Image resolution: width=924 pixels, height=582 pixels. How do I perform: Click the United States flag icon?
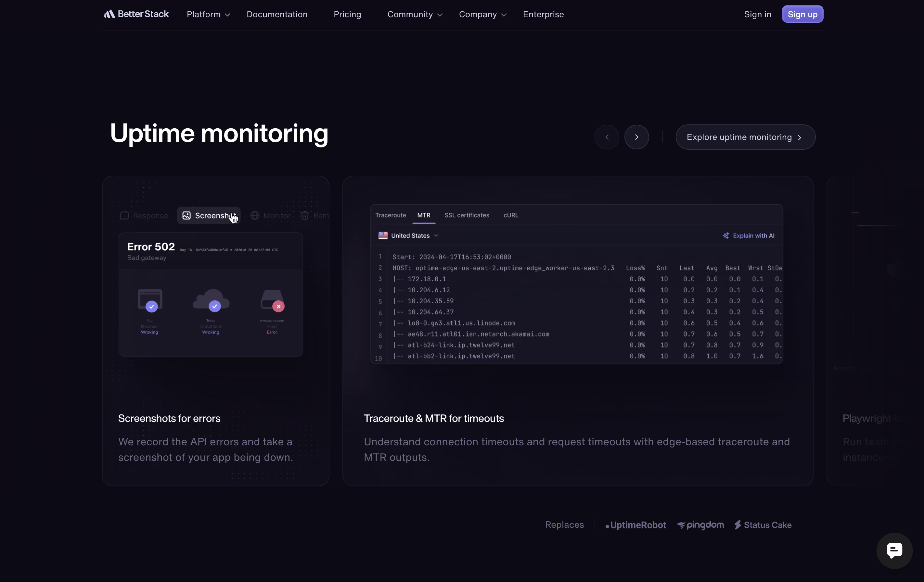point(383,235)
